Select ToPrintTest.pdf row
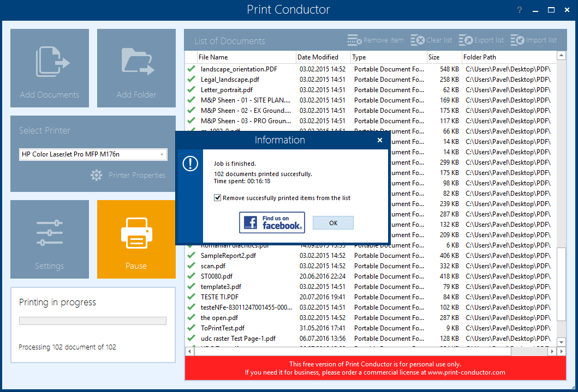This screenshot has width=578, height=392. (370, 328)
